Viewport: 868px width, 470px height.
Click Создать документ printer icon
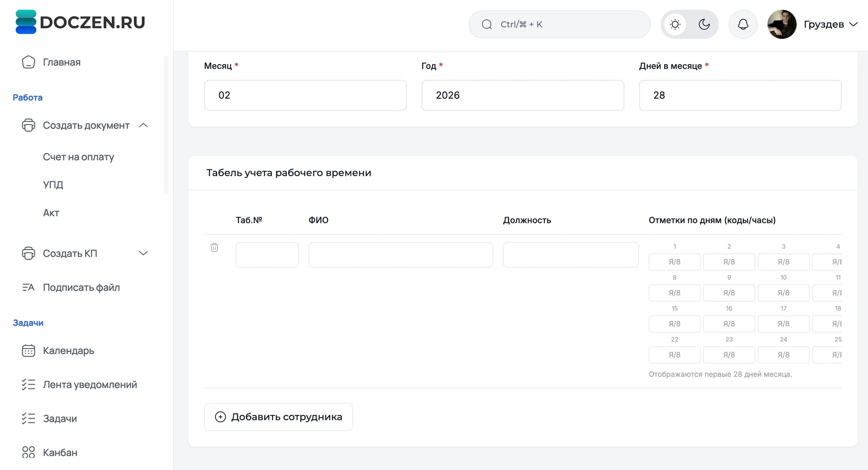[x=28, y=125]
